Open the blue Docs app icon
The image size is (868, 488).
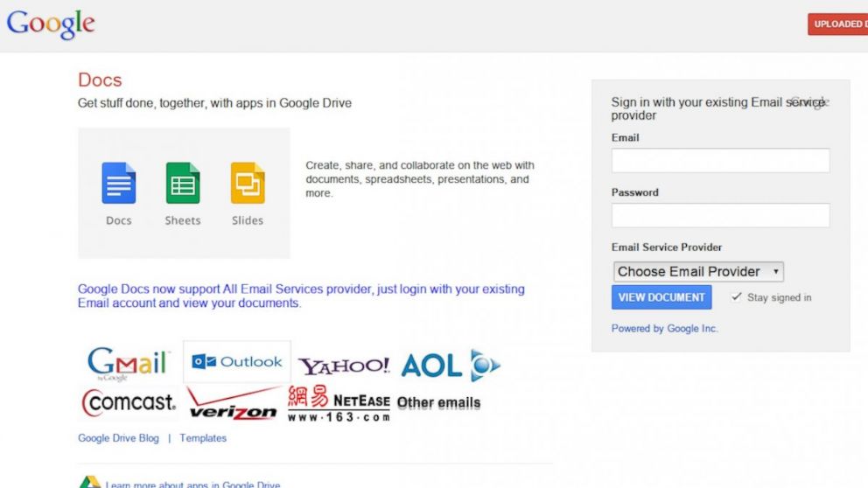[118, 183]
